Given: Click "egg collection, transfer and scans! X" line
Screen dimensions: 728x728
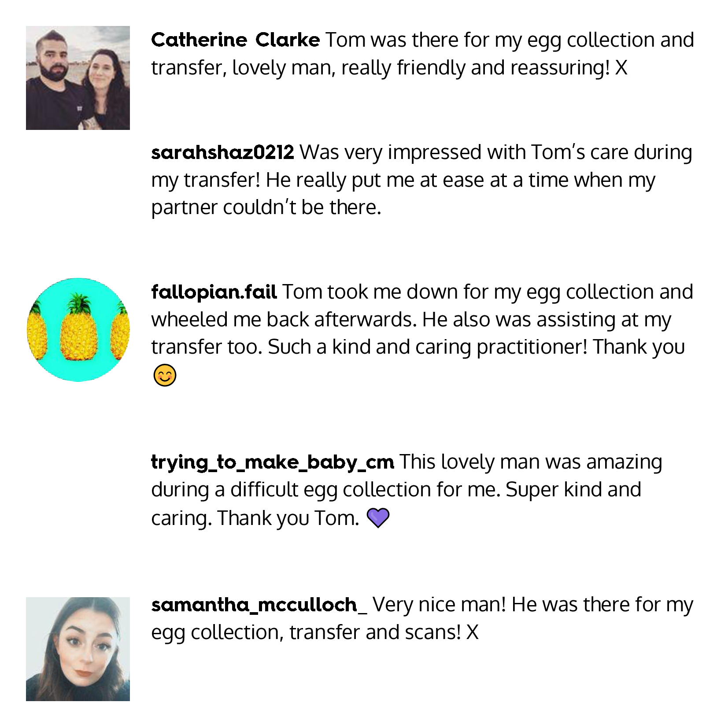Looking at the screenshot, I should 314,632.
